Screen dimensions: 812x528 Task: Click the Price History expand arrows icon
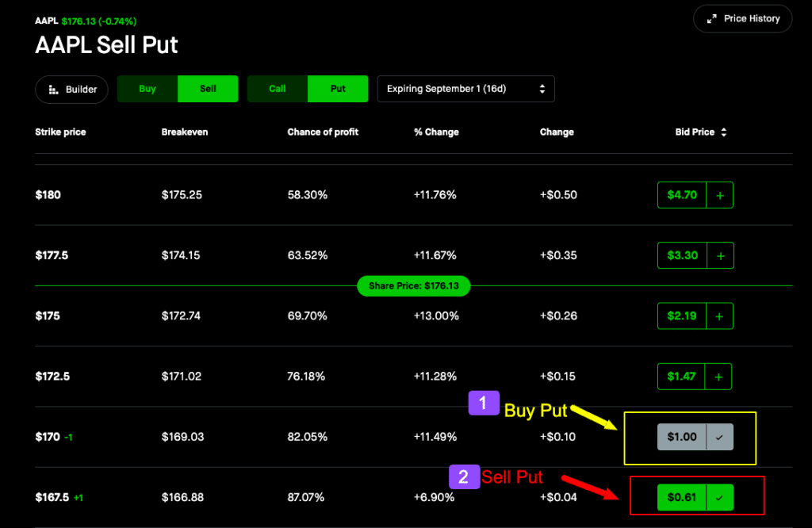711,19
